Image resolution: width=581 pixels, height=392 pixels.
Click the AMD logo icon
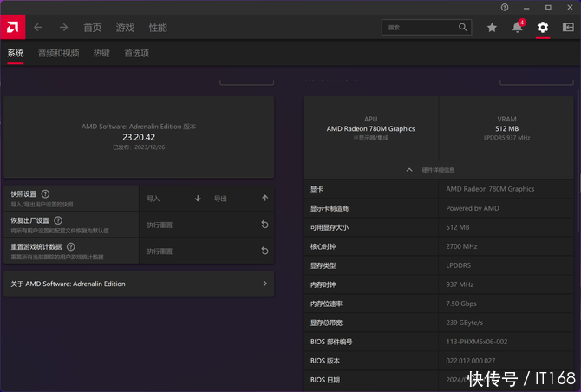pyautogui.click(x=13, y=27)
